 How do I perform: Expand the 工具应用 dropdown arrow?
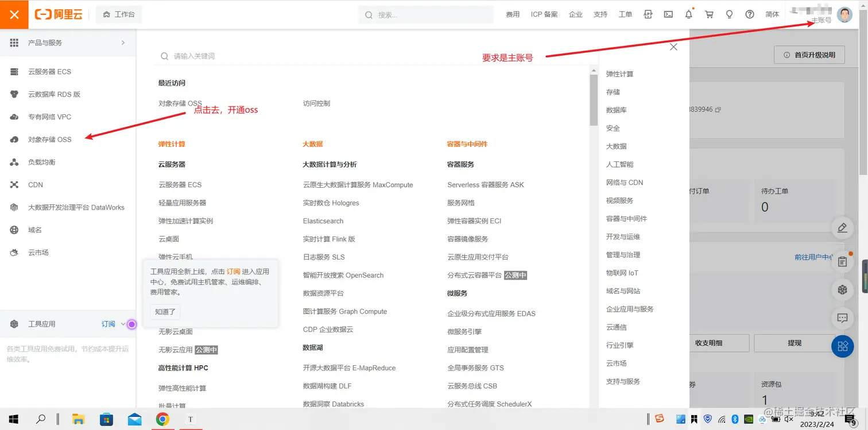pos(123,324)
